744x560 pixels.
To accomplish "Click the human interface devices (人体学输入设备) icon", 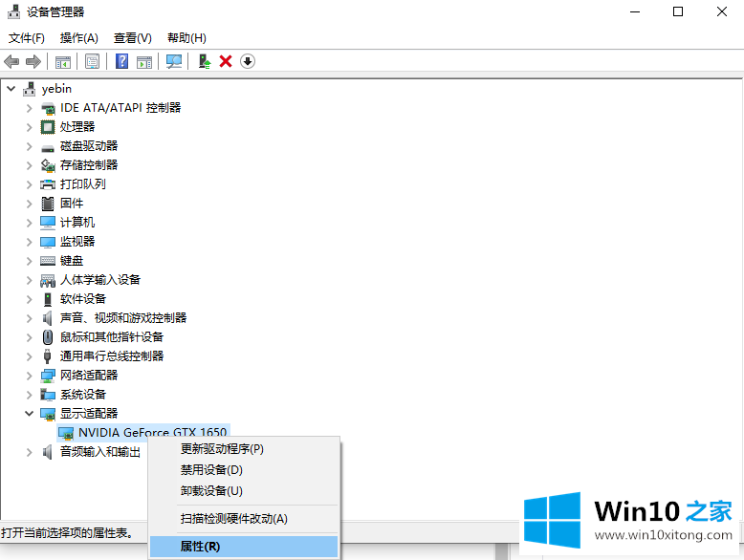I will tap(48, 280).
